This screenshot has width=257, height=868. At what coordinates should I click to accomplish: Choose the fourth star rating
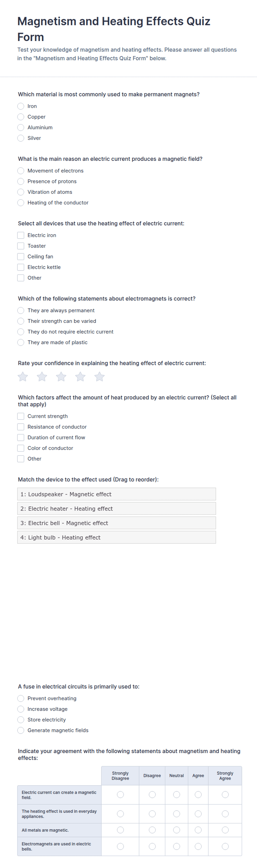coord(80,376)
